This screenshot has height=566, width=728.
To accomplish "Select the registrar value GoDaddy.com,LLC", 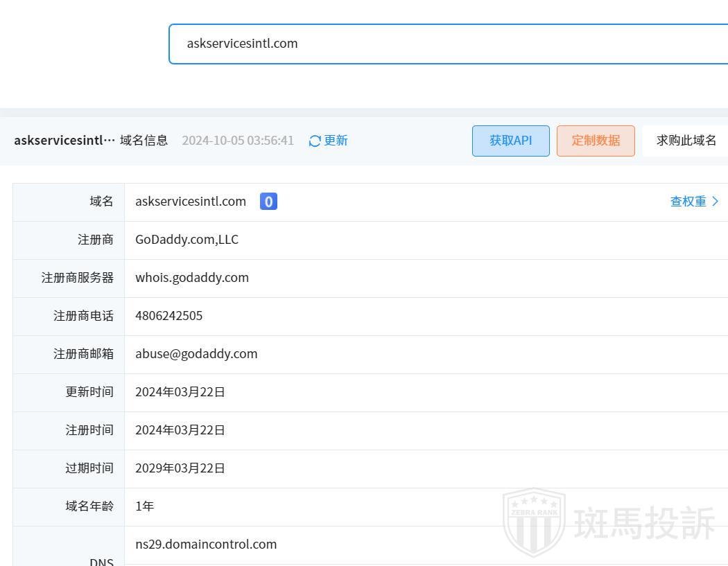I will [x=187, y=240].
